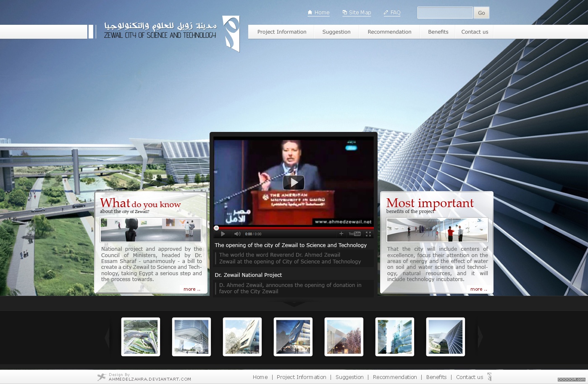Click the YouTube logo in the video player

(x=355, y=234)
